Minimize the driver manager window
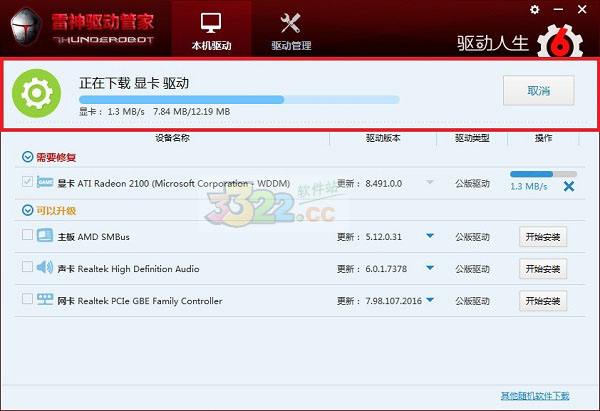600x411 pixels. coord(558,10)
